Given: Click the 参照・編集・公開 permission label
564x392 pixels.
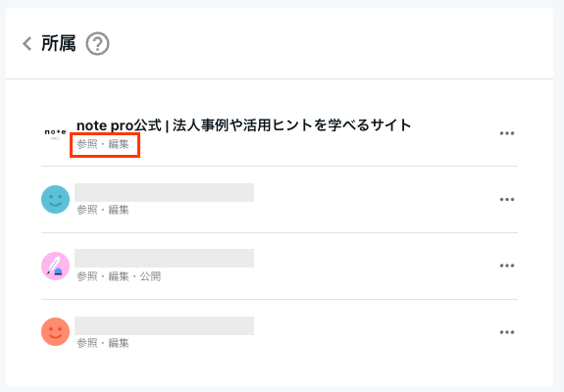Looking at the screenshot, I should [119, 276].
